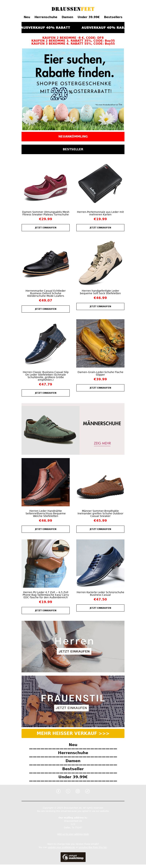The image size is (146, 868).
Task: Open the Instagram icon in footer
Action: tap(78, 791)
